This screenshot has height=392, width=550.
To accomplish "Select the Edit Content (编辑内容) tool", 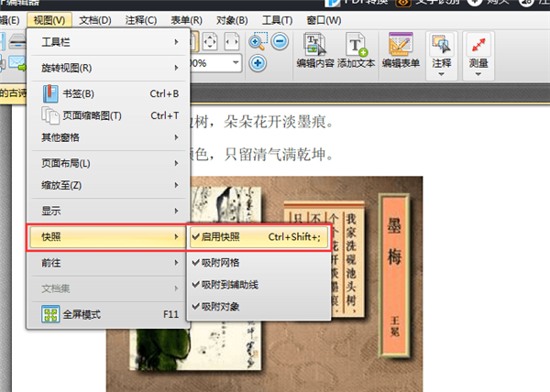I will click(315, 49).
